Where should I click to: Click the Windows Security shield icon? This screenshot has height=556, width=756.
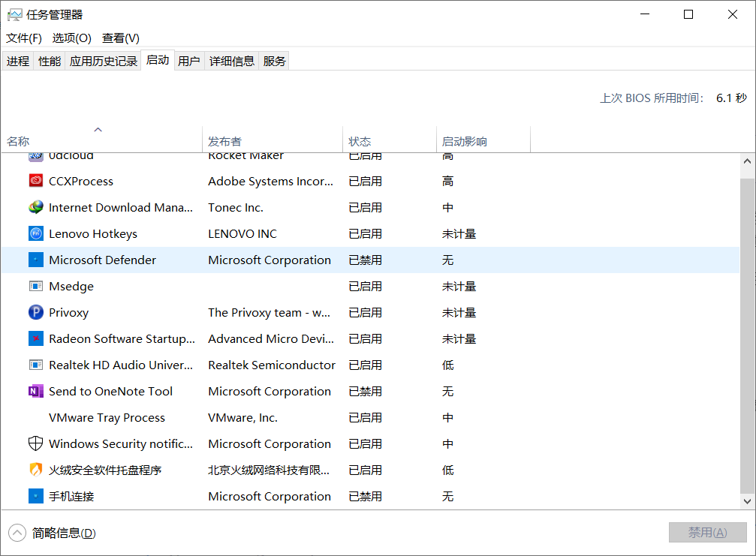tap(36, 443)
